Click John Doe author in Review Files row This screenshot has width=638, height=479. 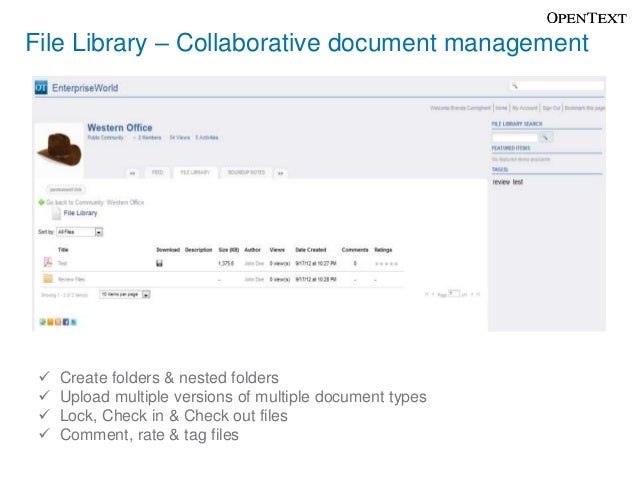coord(254,279)
